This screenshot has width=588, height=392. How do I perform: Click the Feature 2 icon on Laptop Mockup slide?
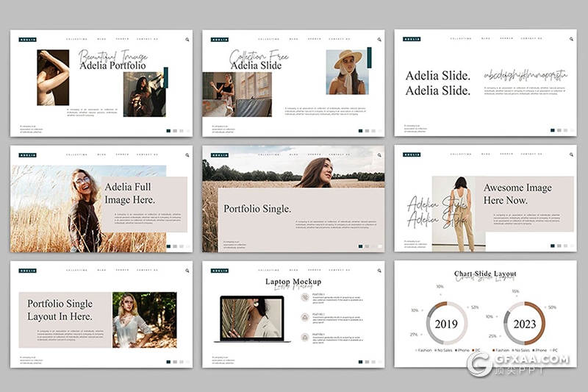pyautogui.click(x=303, y=317)
